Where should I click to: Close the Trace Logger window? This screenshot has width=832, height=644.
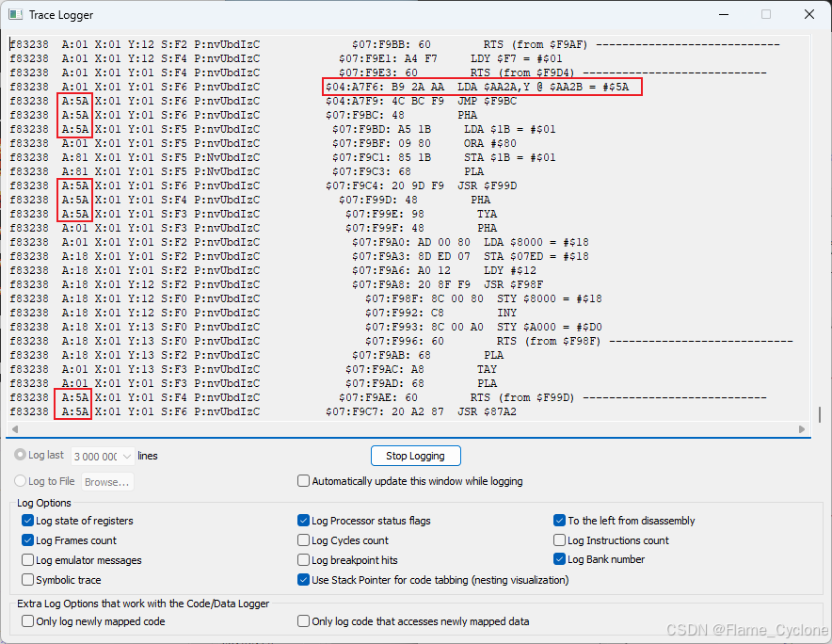click(809, 14)
